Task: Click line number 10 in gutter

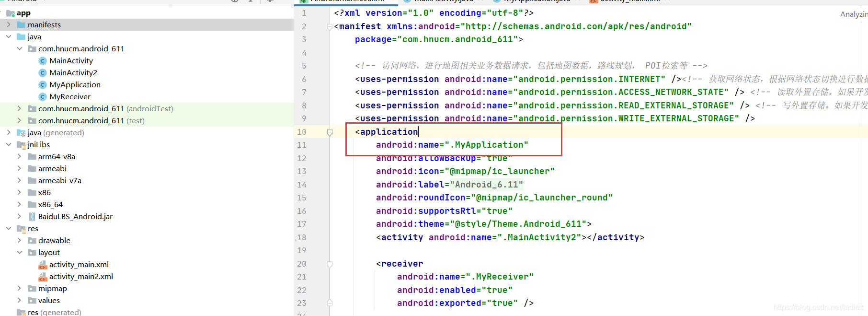Action: 302,132
